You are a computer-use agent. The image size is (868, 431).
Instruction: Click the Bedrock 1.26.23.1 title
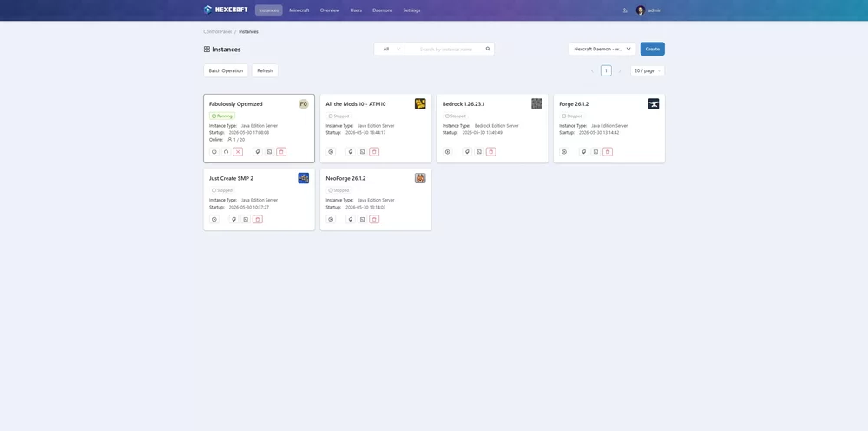(x=464, y=104)
